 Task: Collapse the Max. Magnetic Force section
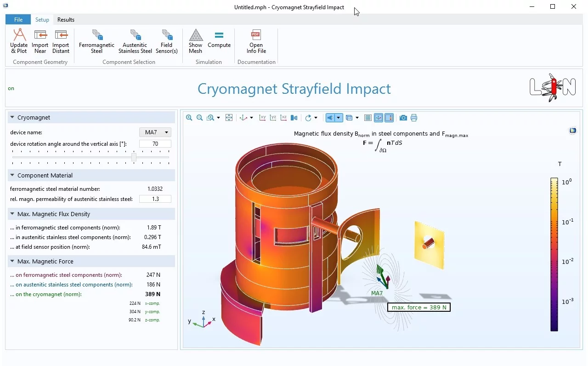pos(12,262)
